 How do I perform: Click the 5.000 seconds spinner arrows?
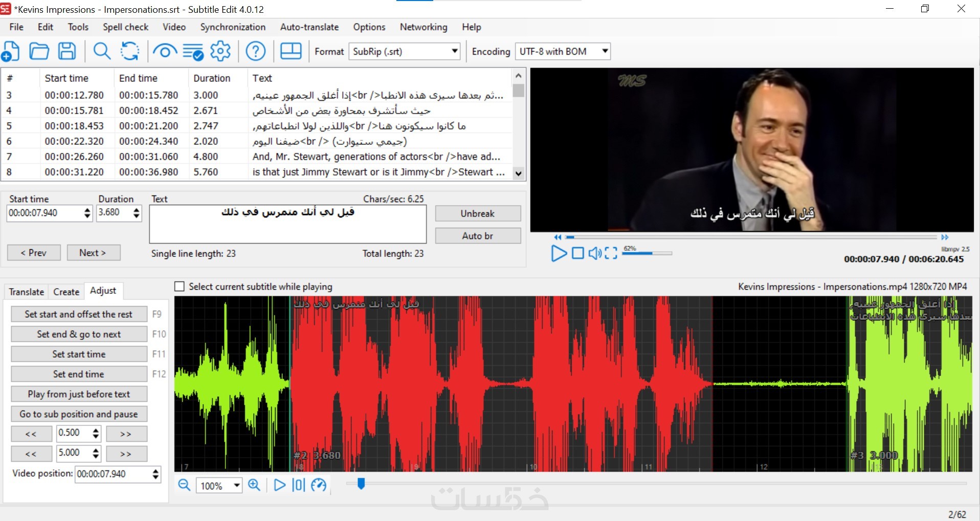(x=96, y=453)
